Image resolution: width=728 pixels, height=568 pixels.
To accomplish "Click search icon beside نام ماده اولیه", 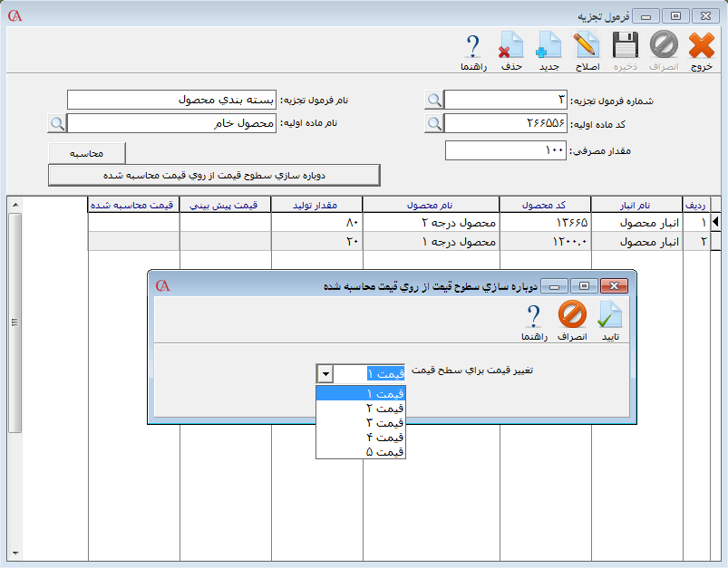I will tap(57, 123).
